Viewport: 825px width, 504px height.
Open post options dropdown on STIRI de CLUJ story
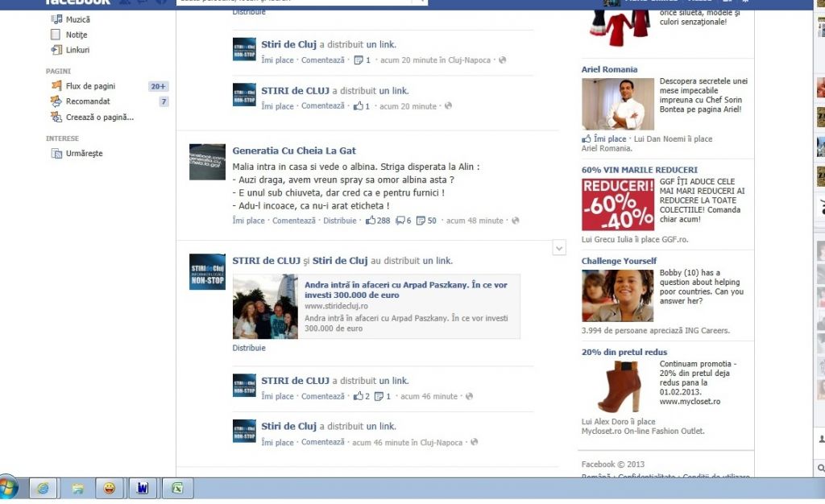pyautogui.click(x=559, y=248)
